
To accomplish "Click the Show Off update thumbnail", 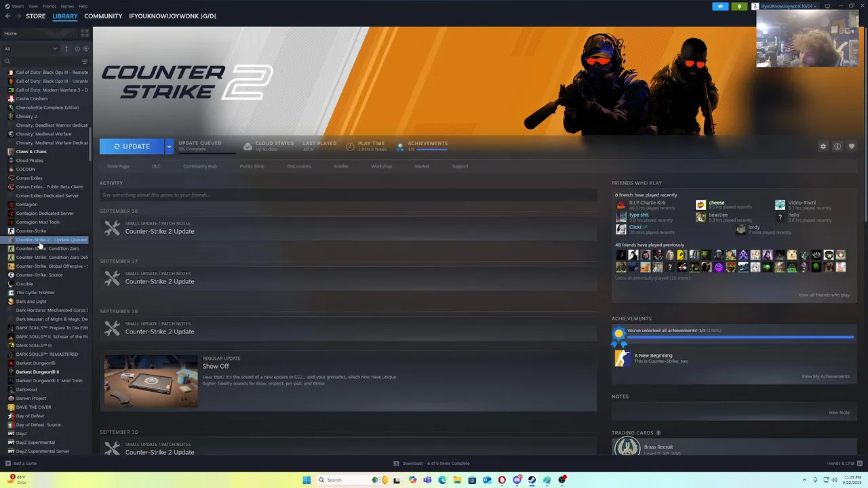I will (151, 381).
